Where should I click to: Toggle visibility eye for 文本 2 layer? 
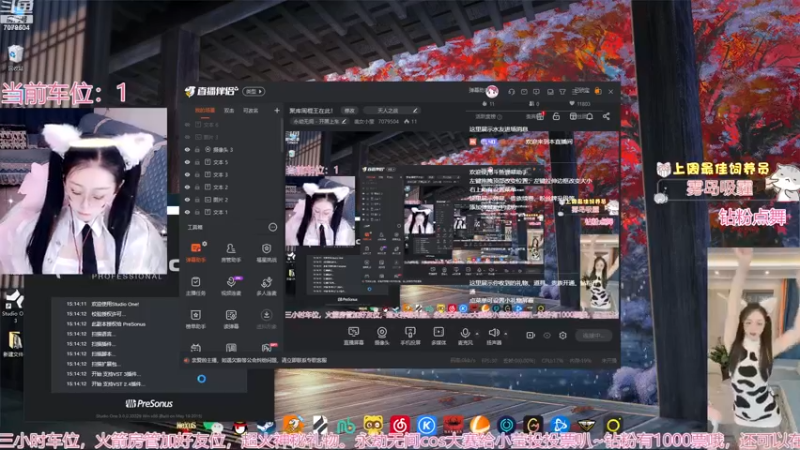[x=187, y=187]
